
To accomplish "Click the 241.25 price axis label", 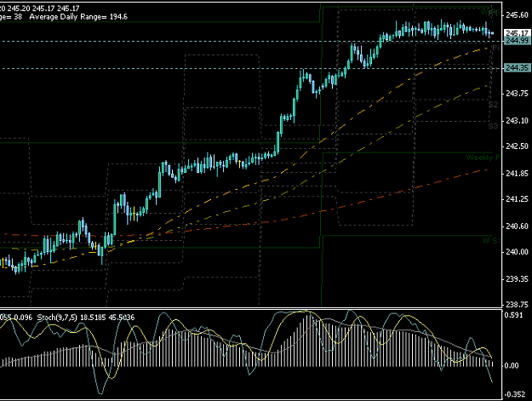I will pyautogui.click(x=517, y=199).
